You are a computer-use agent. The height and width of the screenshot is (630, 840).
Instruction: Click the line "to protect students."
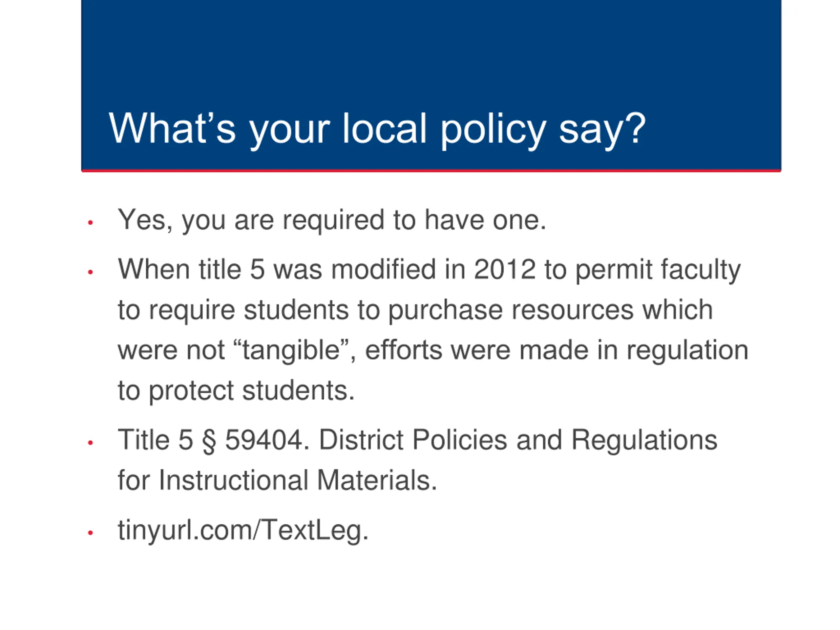tap(236, 390)
